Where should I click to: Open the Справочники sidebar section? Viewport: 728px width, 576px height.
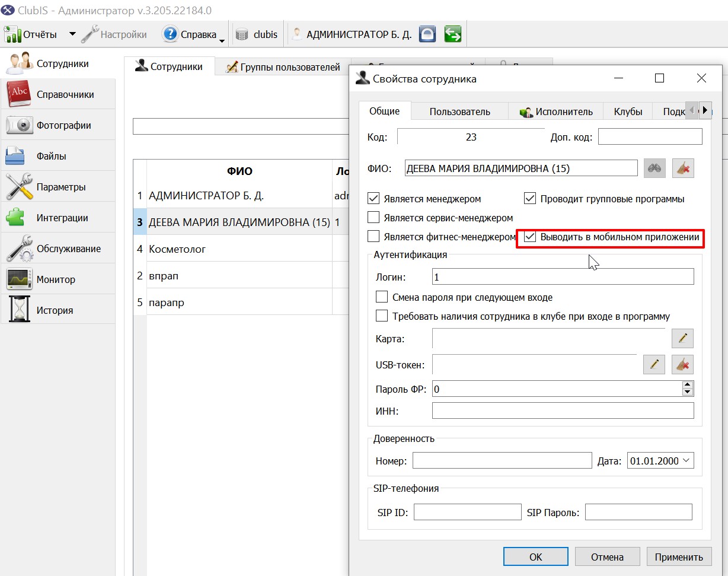[x=58, y=94]
